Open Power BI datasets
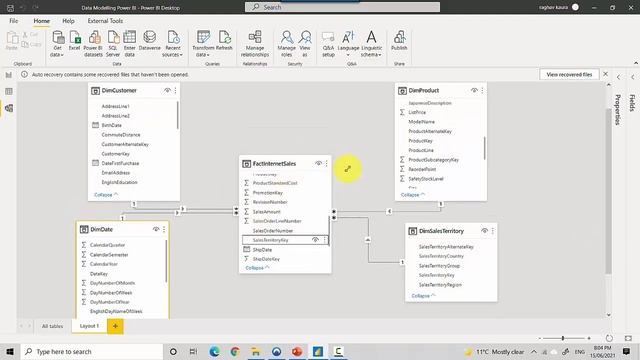This screenshot has height=360, width=640. point(93,43)
